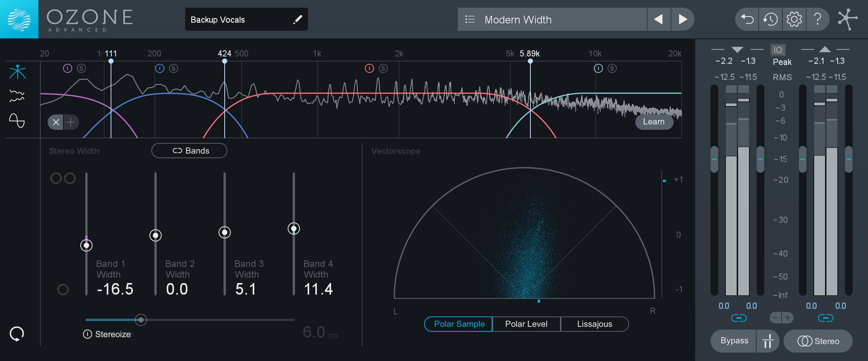868x361 pixels.
Task: Click the Stereoize amount slider handle
Action: [141, 320]
